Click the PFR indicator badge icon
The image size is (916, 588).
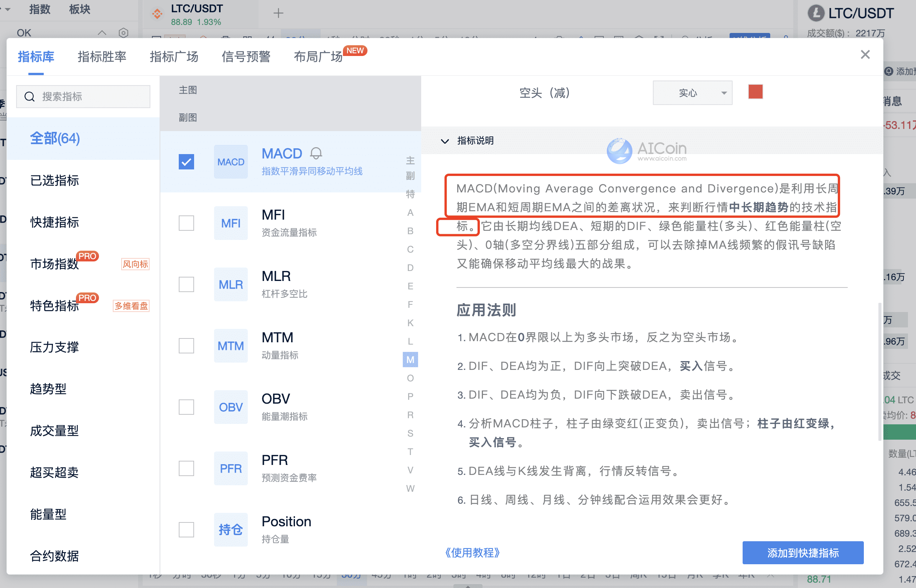231,468
